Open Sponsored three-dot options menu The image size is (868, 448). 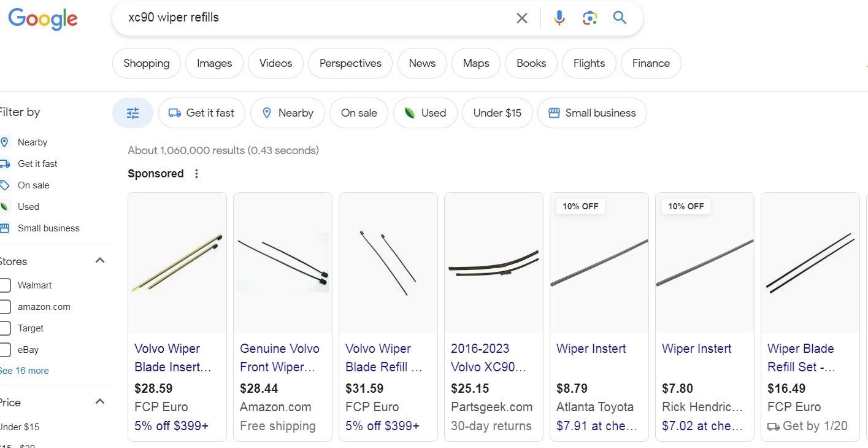196,174
